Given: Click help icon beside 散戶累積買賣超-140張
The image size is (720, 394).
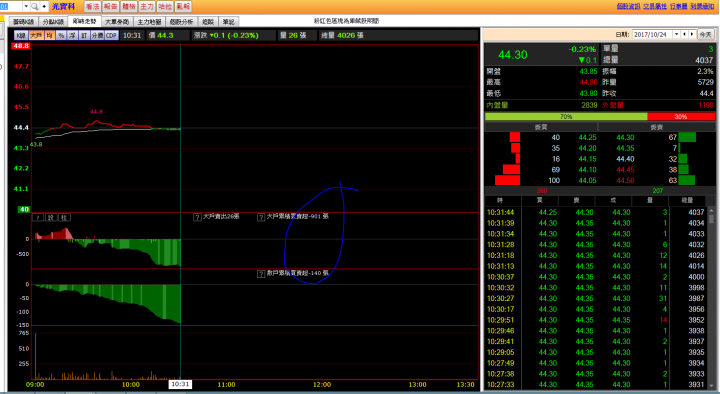Looking at the screenshot, I should click(261, 274).
